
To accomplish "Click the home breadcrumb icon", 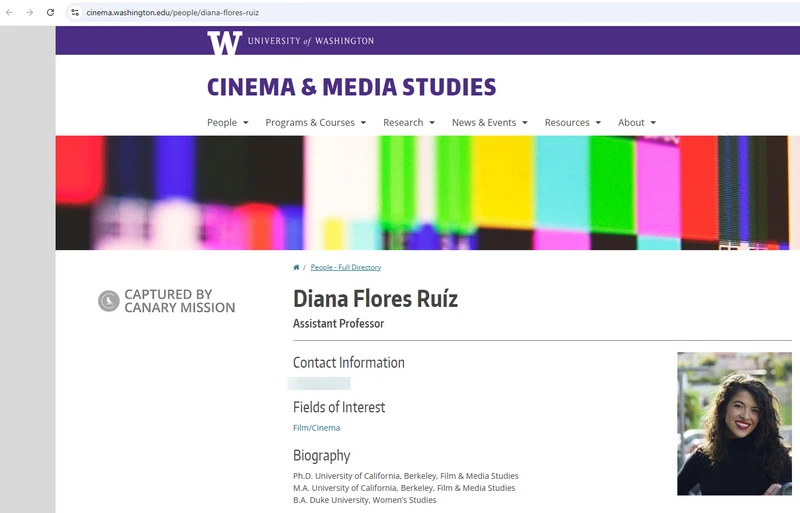I will tap(296, 267).
